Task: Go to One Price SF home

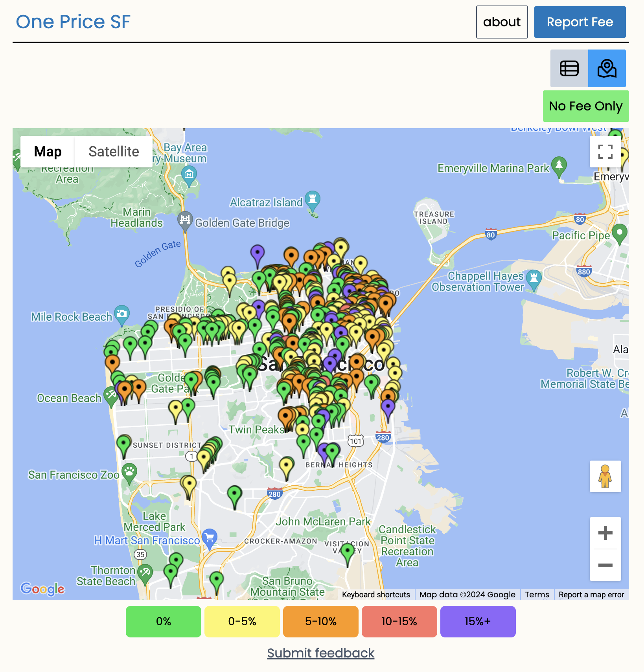Action: coord(73,22)
